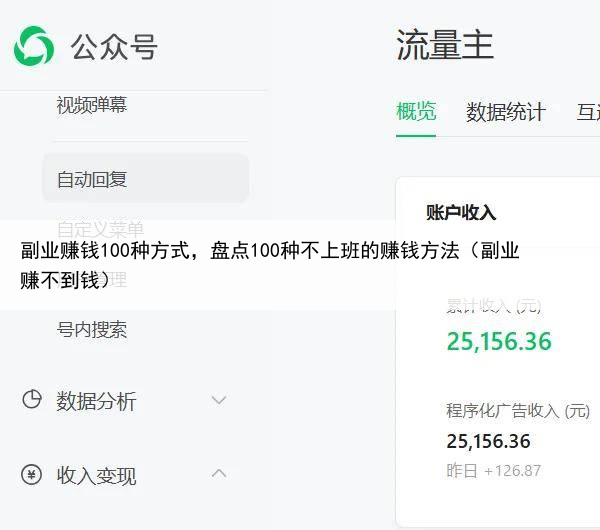Click the 昨日 +126.87 income figure
The width and height of the screenshot is (600, 530).
[493, 470]
